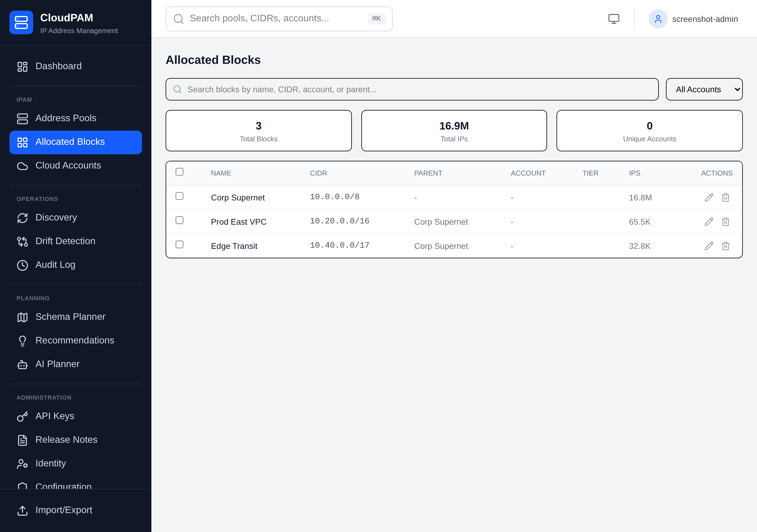Image resolution: width=757 pixels, height=532 pixels.
Task: Click the NAME column header
Action: (x=221, y=173)
